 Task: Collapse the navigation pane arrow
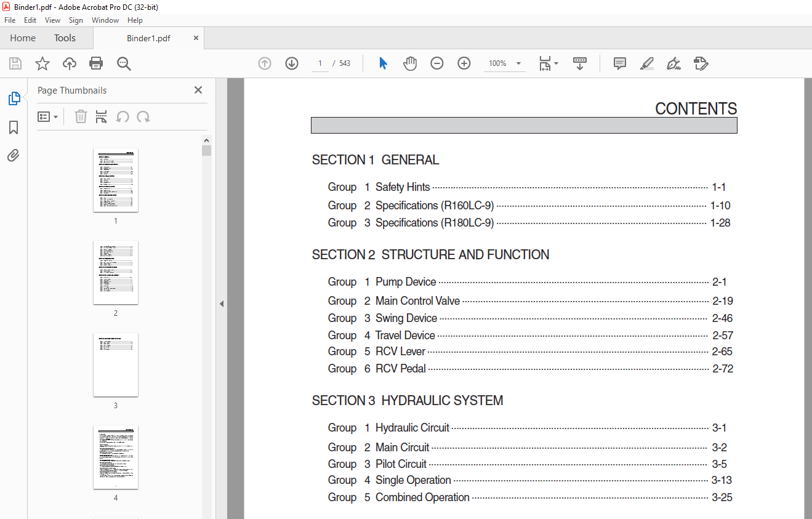pyautogui.click(x=222, y=304)
